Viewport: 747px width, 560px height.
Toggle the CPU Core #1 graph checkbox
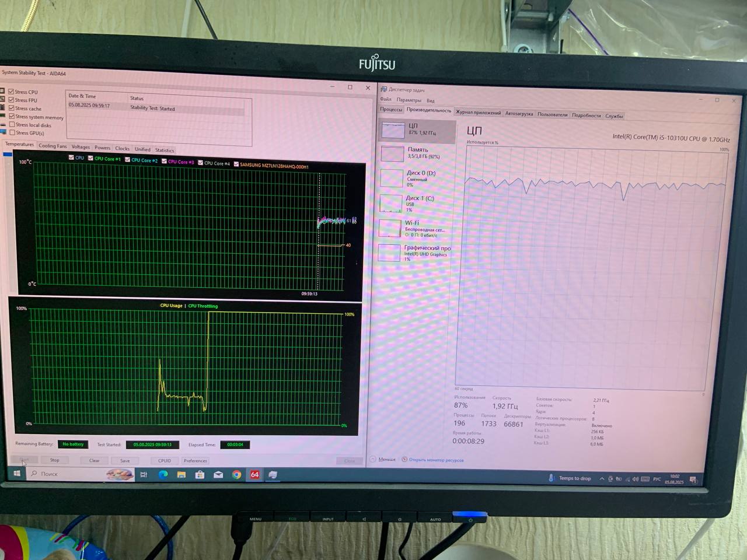[90, 158]
